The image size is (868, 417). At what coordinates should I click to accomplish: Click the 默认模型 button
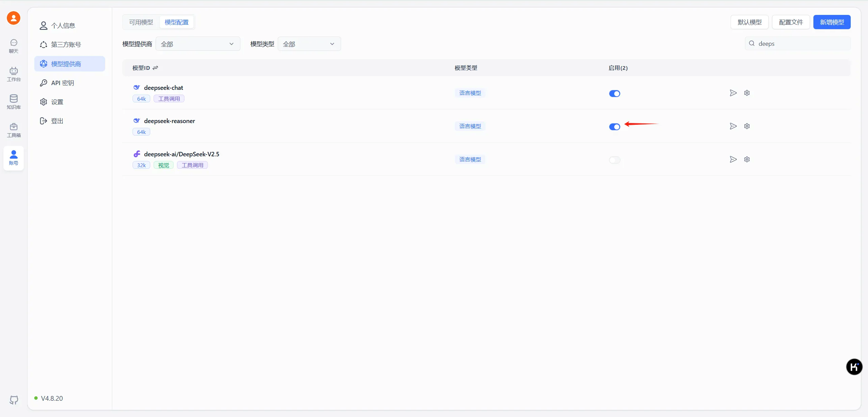pos(749,22)
